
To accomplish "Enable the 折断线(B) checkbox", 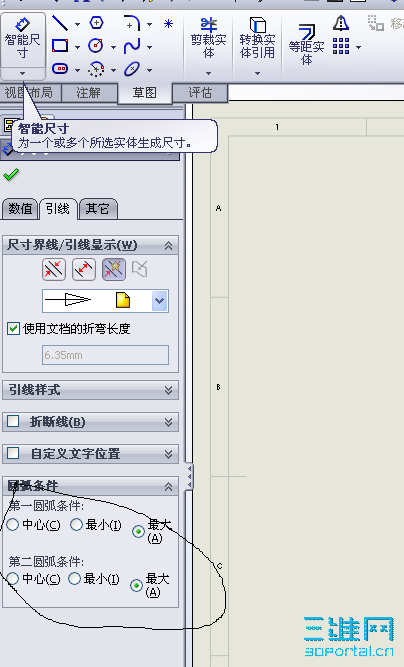I will tap(13, 421).
